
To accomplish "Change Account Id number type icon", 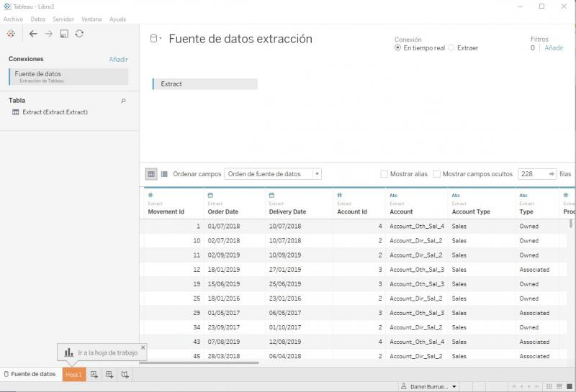I will click(340, 195).
